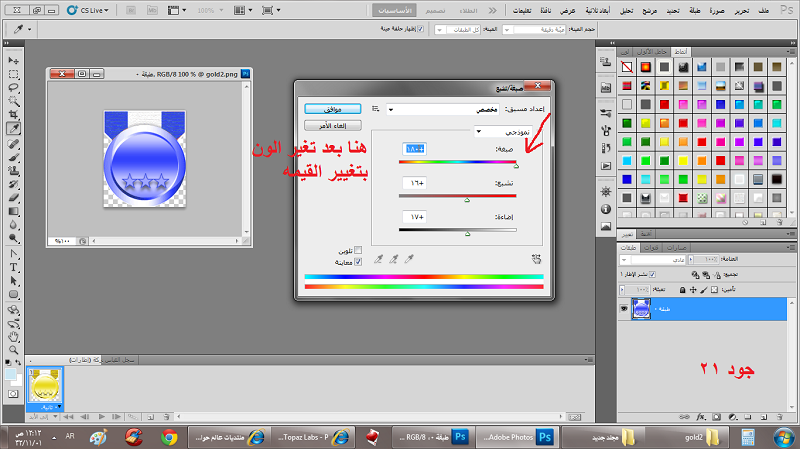Image resolution: width=800 pixels, height=449 pixels.
Task: Select the Eyedropper tool in the toolbox
Action: tap(14, 128)
